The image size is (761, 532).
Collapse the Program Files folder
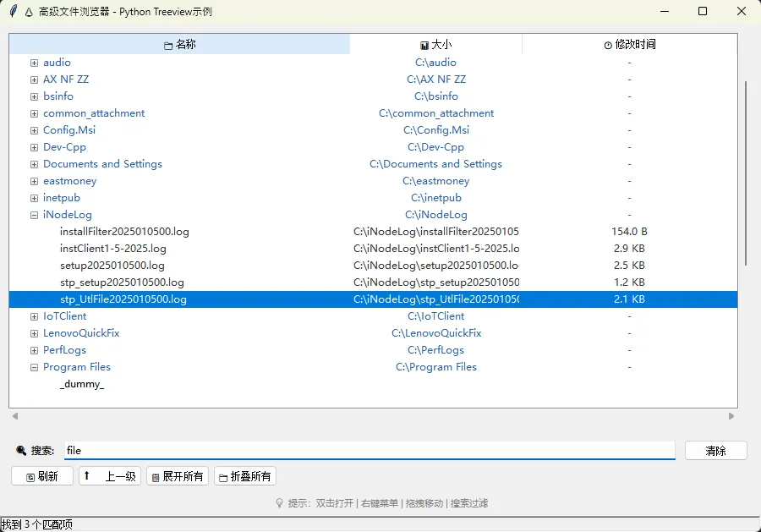34,367
